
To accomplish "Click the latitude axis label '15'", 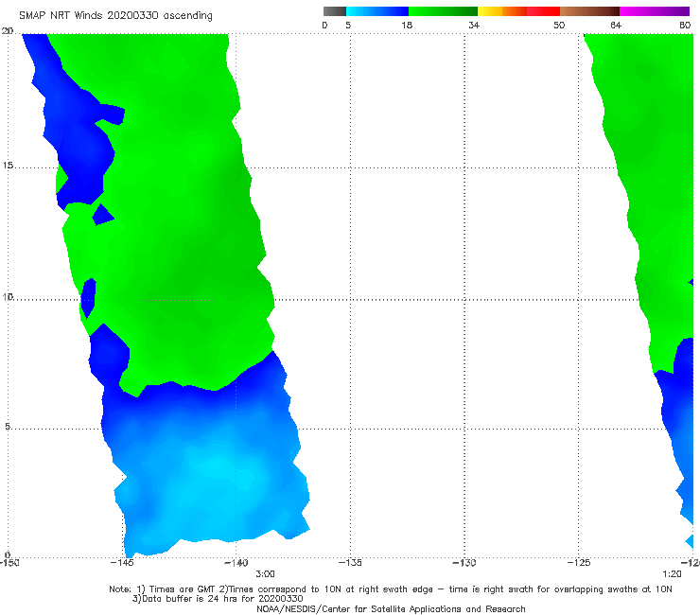I will point(8,166).
